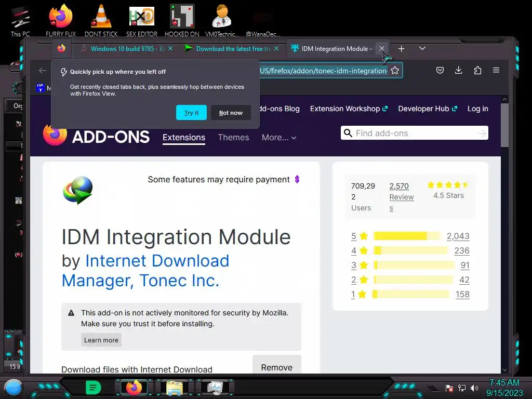This screenshot has width=532, height=399.
Task: Open the SEX EDITOR HxD desktop icon
Action: (142, 21)
